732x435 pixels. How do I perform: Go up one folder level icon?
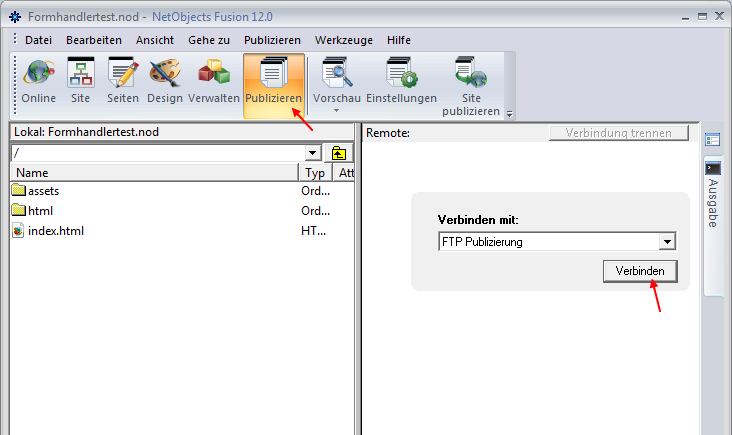click(x=338, y=153)
